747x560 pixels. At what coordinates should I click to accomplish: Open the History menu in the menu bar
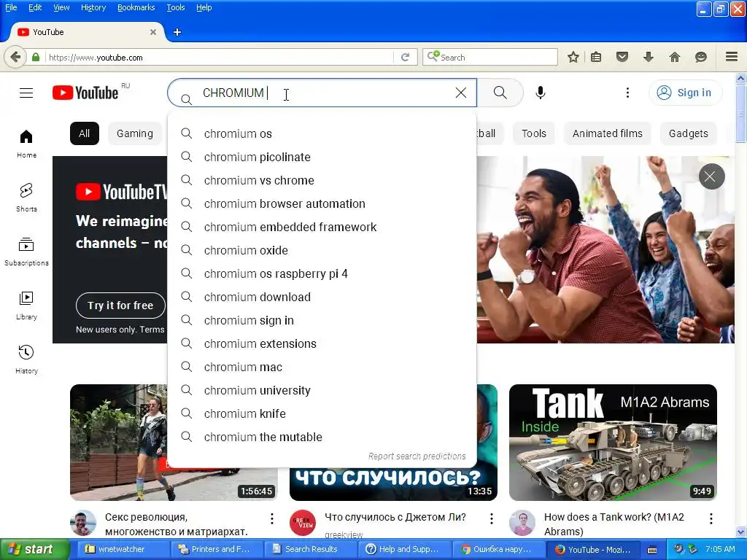point(93,7)
